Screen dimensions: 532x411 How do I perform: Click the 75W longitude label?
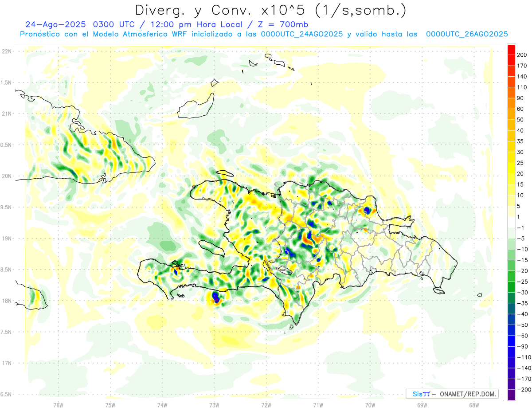(x=110, y=404)
